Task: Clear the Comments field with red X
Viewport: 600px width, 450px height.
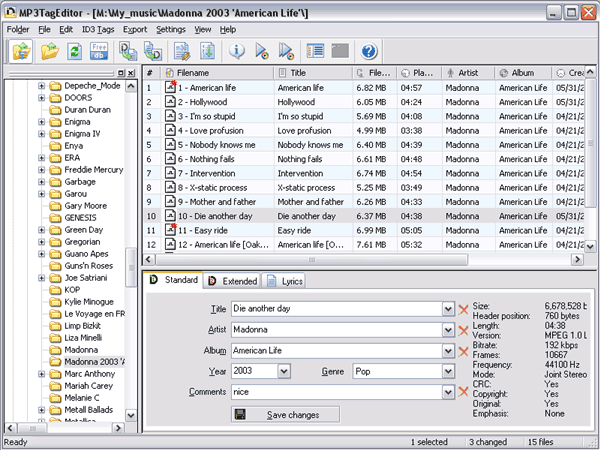Action: point(463,392)
